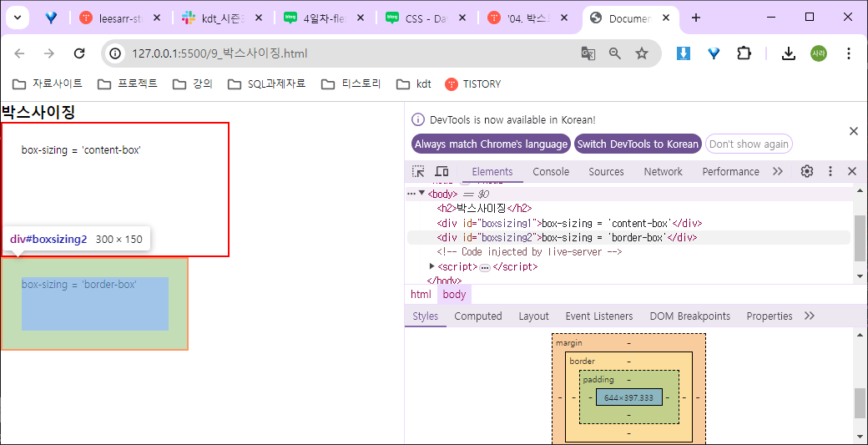
Task: Click the address bar URL
Action: [x=220, y=53]
